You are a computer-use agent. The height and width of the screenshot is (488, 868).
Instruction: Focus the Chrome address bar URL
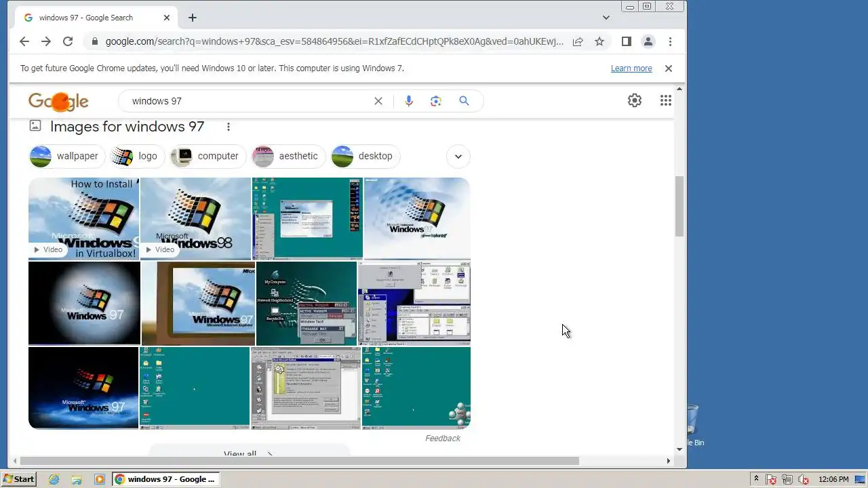pyautogui.click(x=334, y=41)
